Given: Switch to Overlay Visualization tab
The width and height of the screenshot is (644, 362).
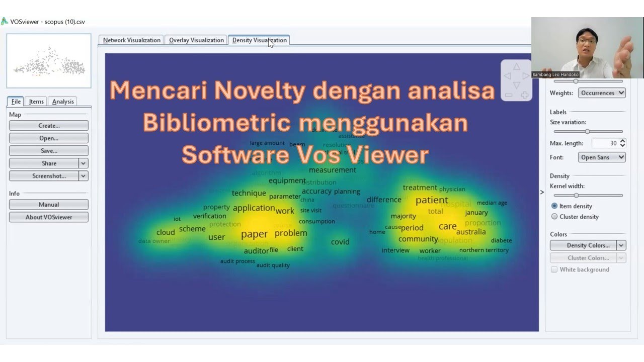Looking at the screenshot, I should (196, 40).
